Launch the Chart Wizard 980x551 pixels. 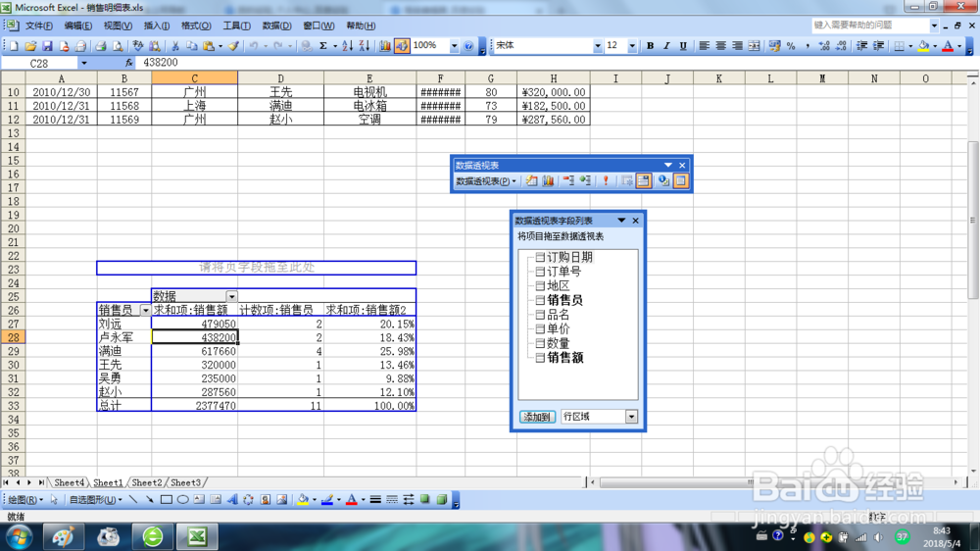[385, 46]
